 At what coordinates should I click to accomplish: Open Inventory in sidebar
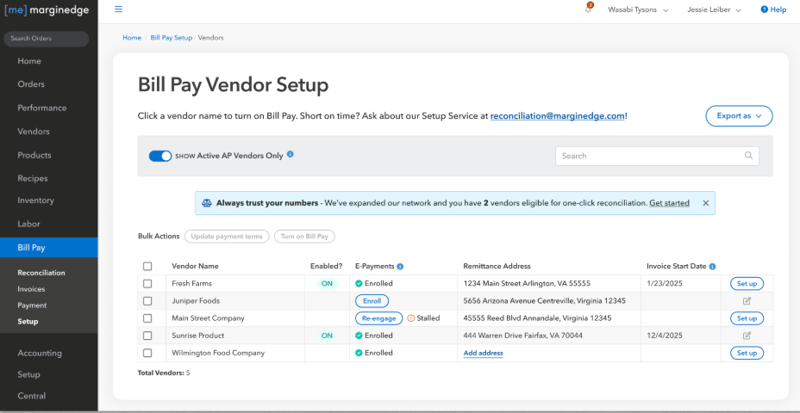tap(35, 201)
